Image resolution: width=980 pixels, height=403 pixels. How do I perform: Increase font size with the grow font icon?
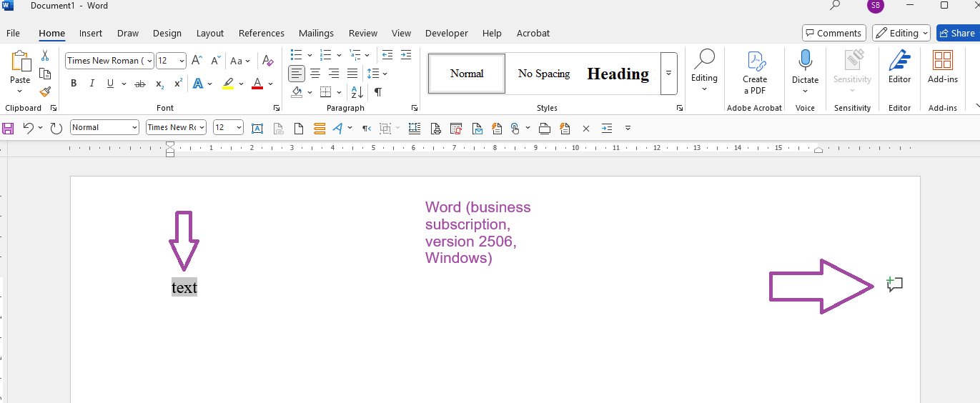click(x=197, y=61)
